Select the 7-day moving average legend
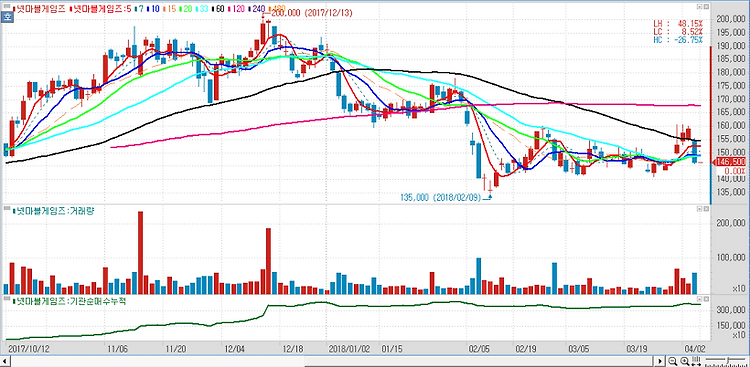This screenshot has width=750, height=367. coord(139,9)
